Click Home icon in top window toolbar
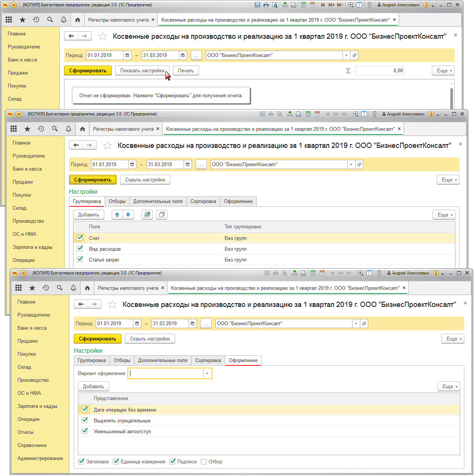 click(78, 20)
